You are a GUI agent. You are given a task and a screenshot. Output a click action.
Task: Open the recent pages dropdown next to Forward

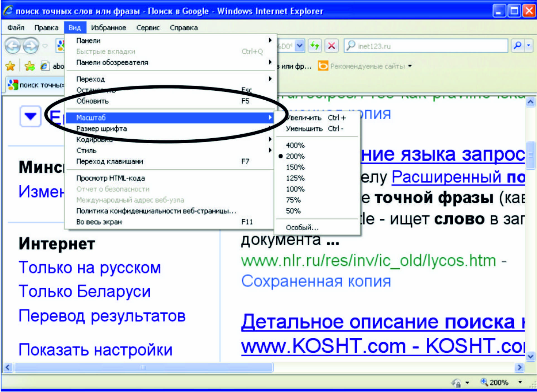pos(45,46)
